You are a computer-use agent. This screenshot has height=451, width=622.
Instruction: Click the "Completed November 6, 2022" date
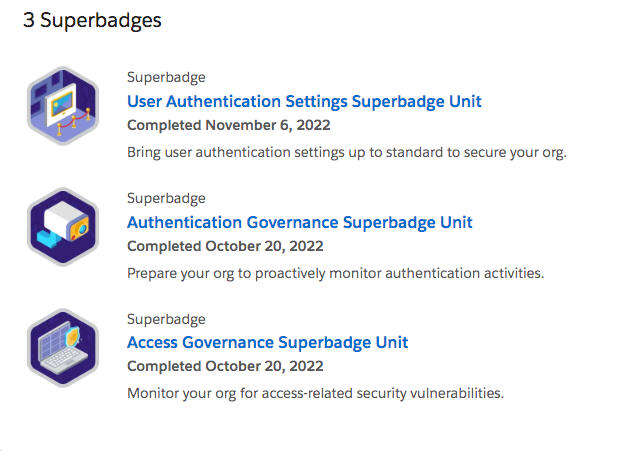tap(228, 125)
